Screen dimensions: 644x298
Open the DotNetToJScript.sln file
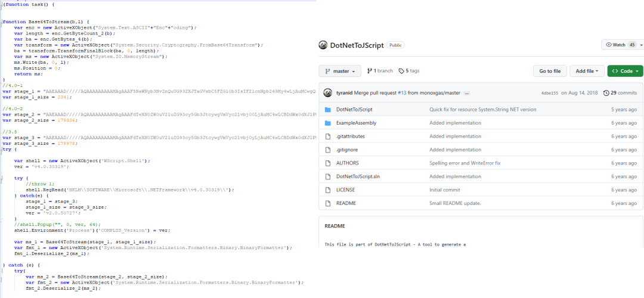tap(358, 176)
